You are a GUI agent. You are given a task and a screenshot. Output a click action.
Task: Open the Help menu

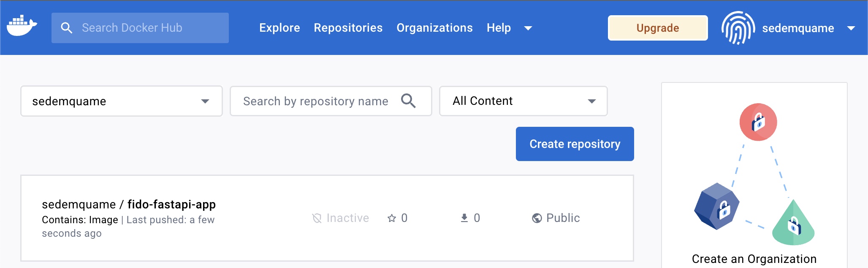(x=499, y=28)
